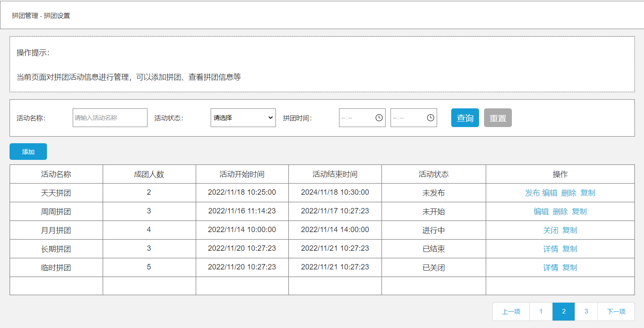The width and height of the screenshot is (644, 328).
Task: Click 编辑 for 周周拼团
Action: tap(541, 211)
